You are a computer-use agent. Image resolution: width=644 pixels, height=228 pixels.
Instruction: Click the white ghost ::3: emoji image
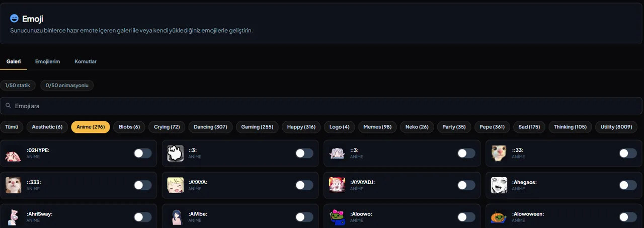[176, 154]
